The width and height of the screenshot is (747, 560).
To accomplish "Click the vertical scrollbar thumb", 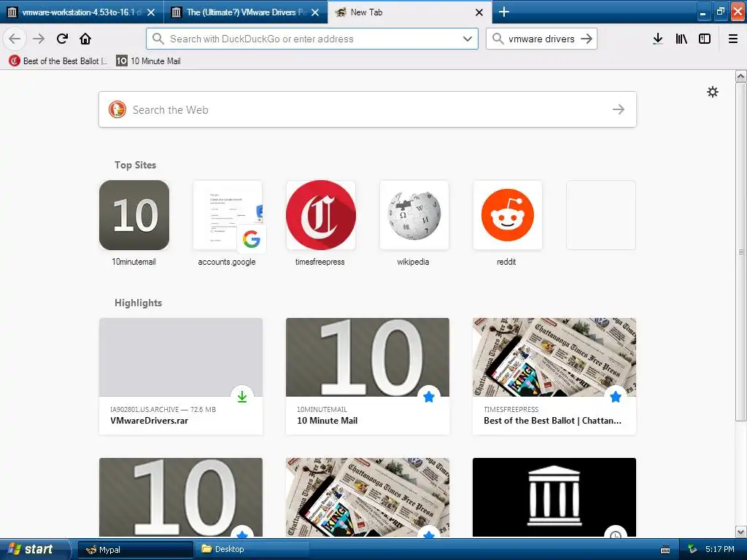I will (x=741, y=252).
